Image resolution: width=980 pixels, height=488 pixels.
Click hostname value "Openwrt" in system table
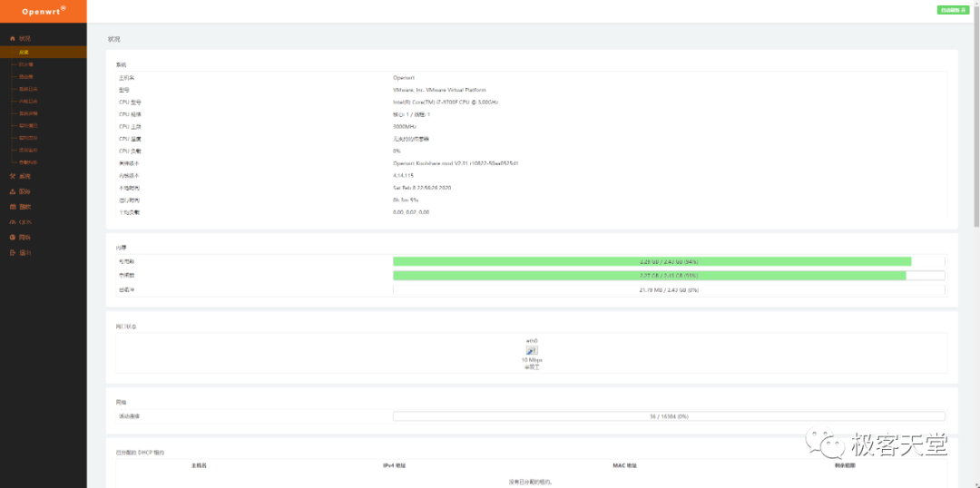pos(404,78)
